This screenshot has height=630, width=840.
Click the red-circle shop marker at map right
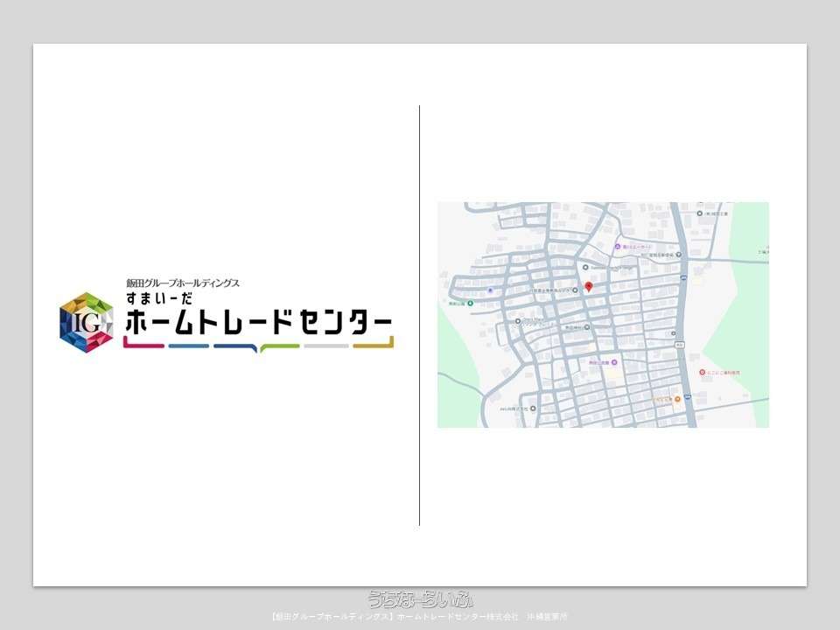point(703,373)
